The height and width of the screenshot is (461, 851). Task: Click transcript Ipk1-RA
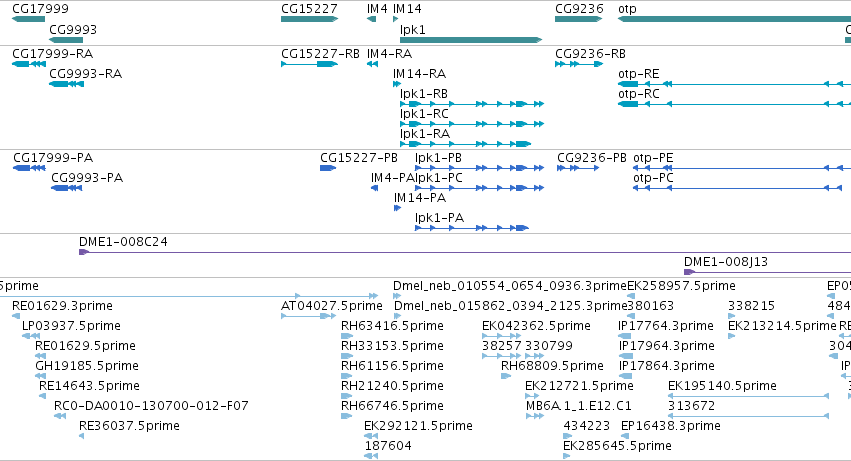tap(425, 134)
